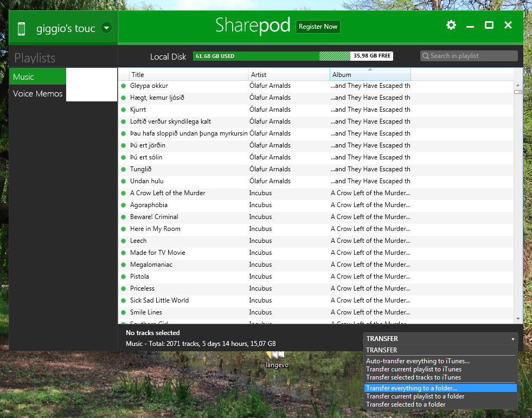532x418 pixels.
Task: Choose Transfer current playlist to iTunes
Action: pyautogui.click(x=414, y=369)
